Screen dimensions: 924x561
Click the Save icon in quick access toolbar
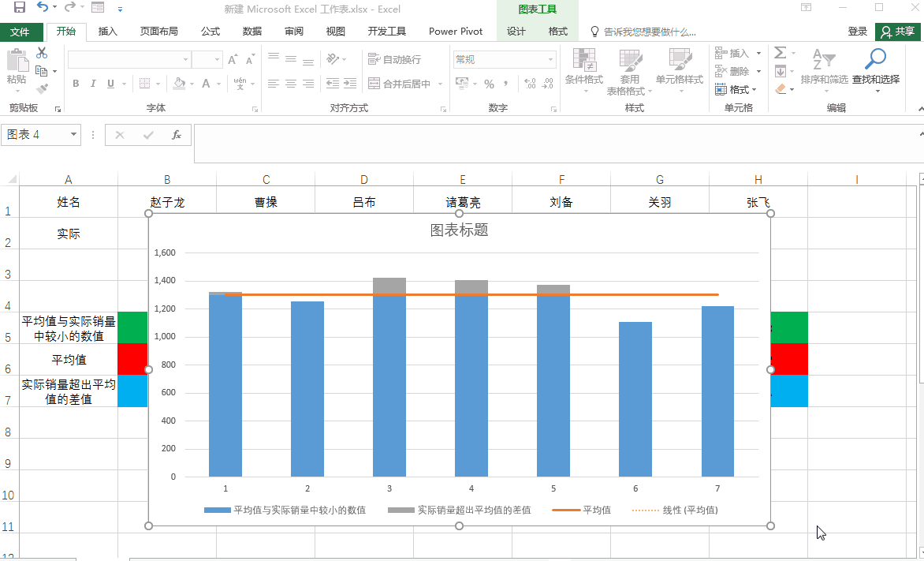point(20,8)
